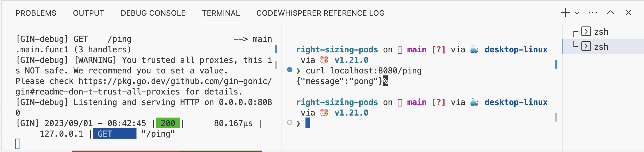The image size is (644, 152).
Task: Open the panel's more actions ellipsis menu
Action: coord(593,13)
